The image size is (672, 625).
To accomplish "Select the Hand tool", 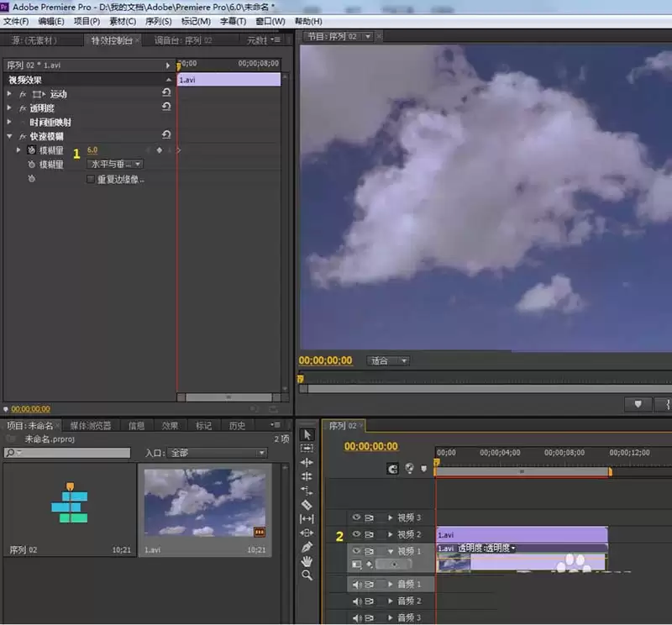I will pos(307,561).
